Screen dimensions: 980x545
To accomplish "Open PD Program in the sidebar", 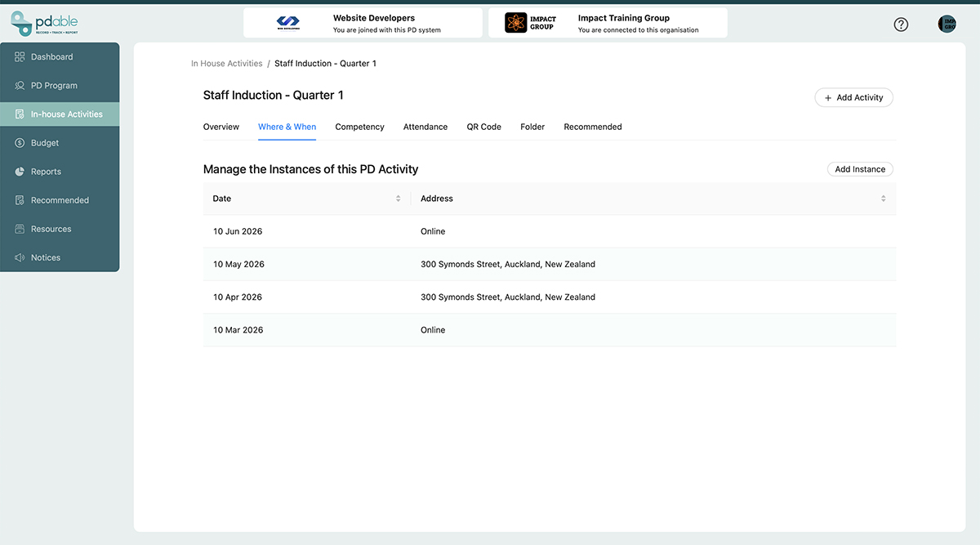I will tap(60, 86).
